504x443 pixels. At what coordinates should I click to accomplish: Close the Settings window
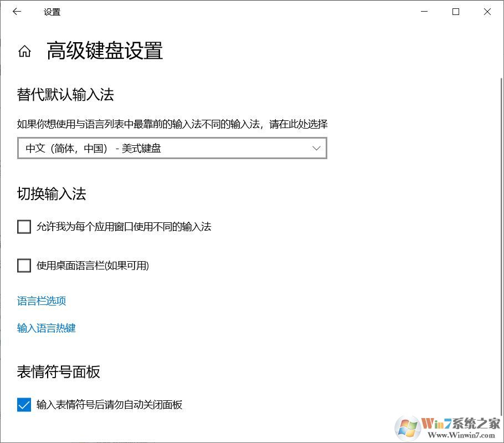[x=487, y=11]
